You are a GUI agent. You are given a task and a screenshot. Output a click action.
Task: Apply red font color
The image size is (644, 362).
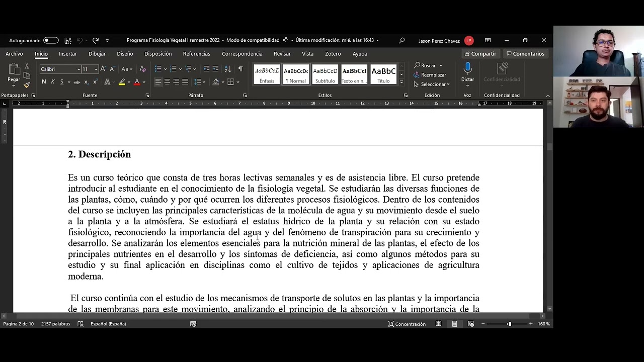(137, 82)
